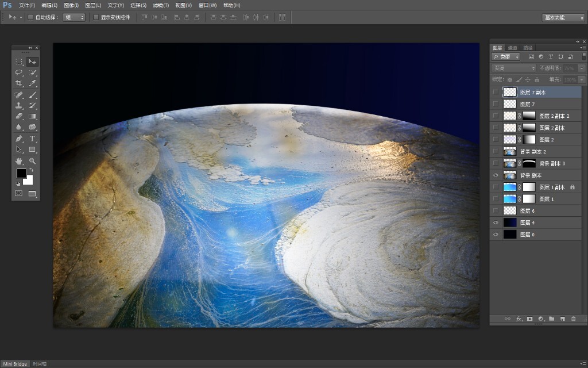The image size is (588, 368).
Task: Set the foreground color swatch
Action: pos(21,173)
